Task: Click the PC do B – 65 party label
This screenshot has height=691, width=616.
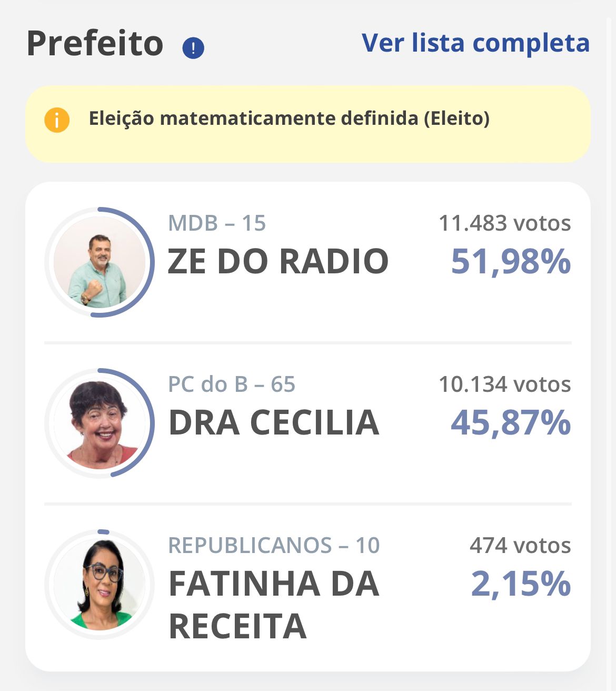Action: [232, 384]
